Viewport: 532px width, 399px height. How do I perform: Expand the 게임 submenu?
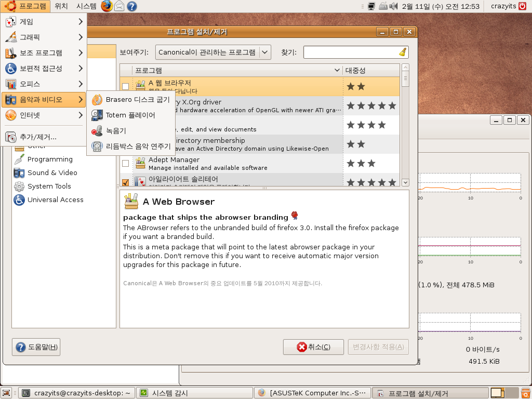(44, 22)
